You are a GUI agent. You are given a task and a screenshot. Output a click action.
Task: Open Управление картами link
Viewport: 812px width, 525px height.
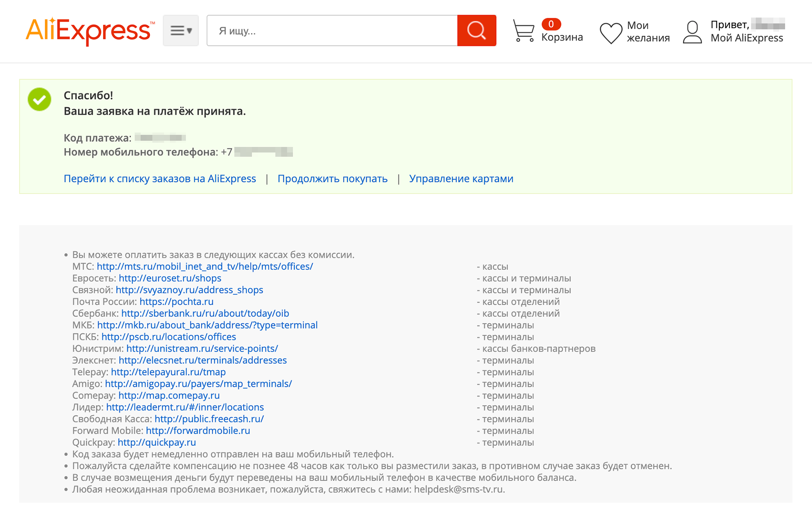(461, 179)
